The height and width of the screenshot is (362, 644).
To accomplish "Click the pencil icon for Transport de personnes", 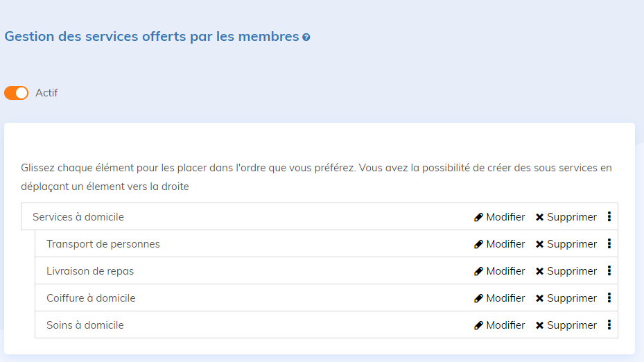I will (478, 244).
